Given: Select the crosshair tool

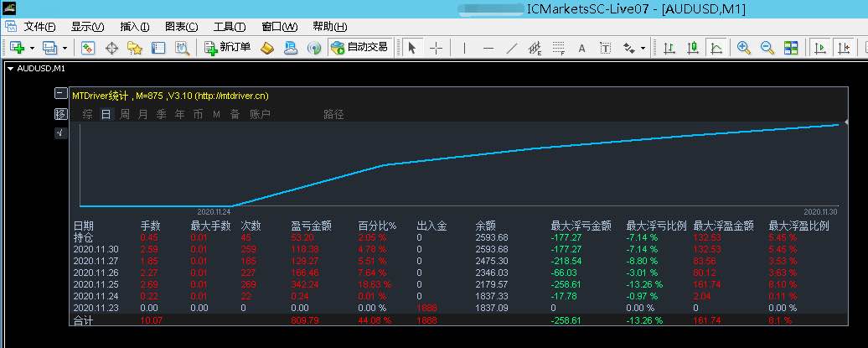Looking at the screenshot, I should pos(437,48).
